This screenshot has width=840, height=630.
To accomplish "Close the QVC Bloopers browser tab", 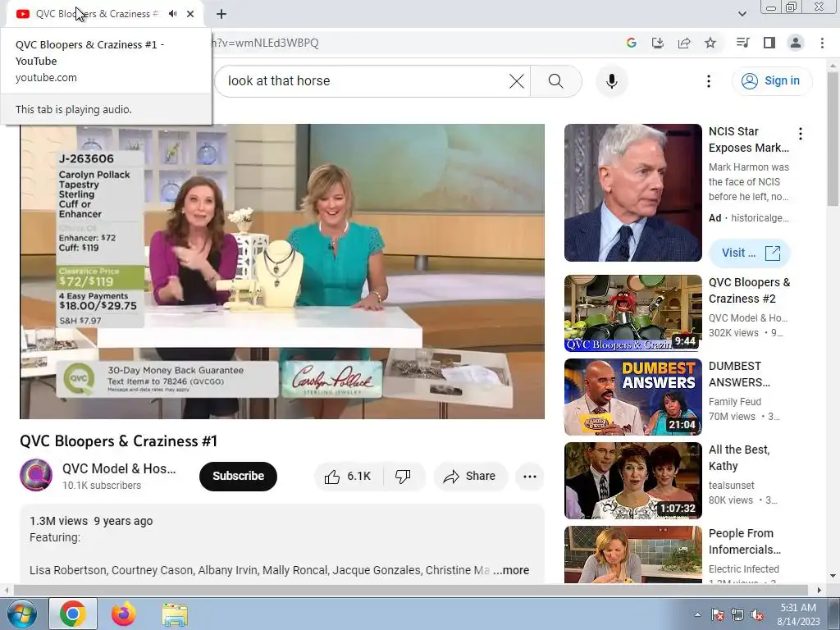I will point(190,14).
